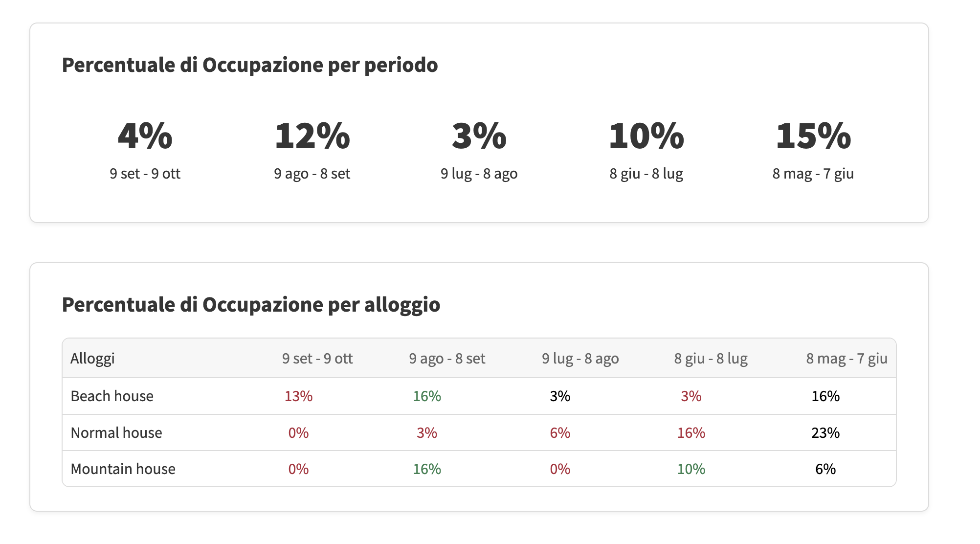Select the 9 set - 9 ott table header

[317, 359]
